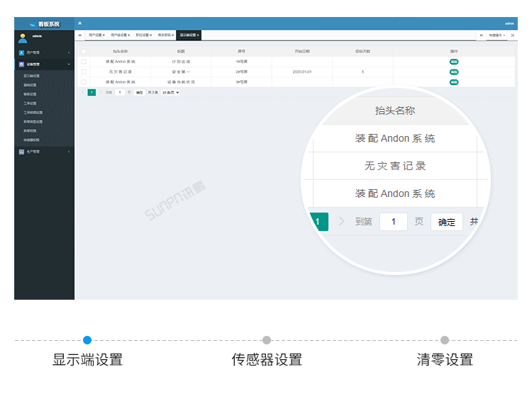The height and width of the screenshot is (411, 532).
Task: Click the 安全第一 title cell
Action: (x=181, y=72)
